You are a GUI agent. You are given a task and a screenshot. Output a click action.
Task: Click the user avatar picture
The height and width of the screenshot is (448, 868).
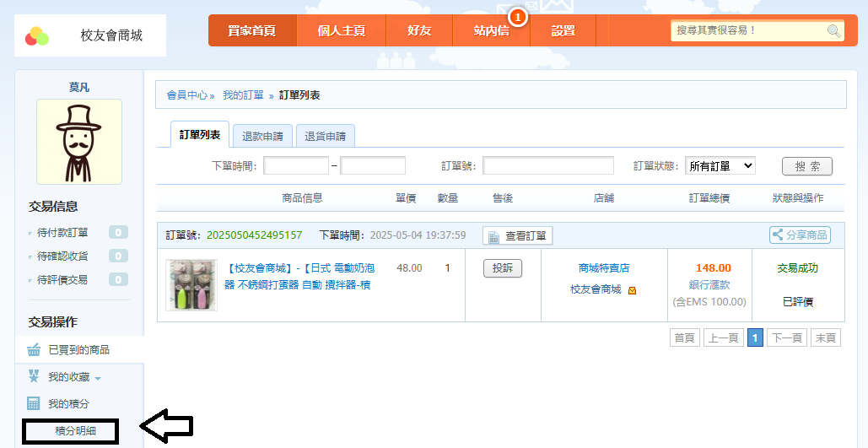coord(79,142)
